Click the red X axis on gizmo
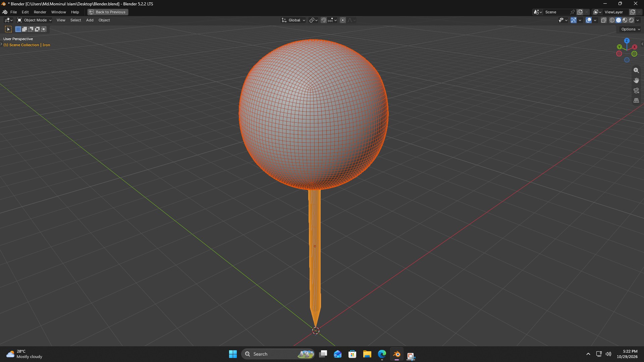The height and width of the screenshot is (362, 644). coord(634,47)
